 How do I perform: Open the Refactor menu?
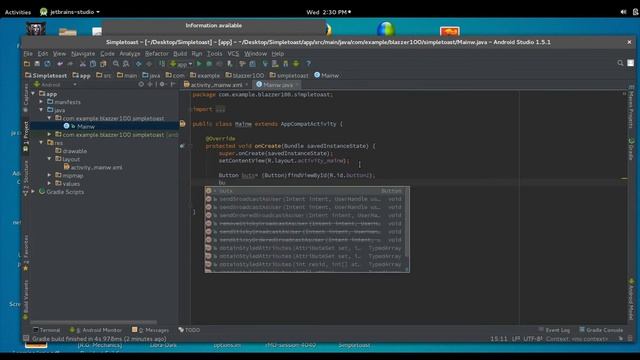[x=157, y=53]
